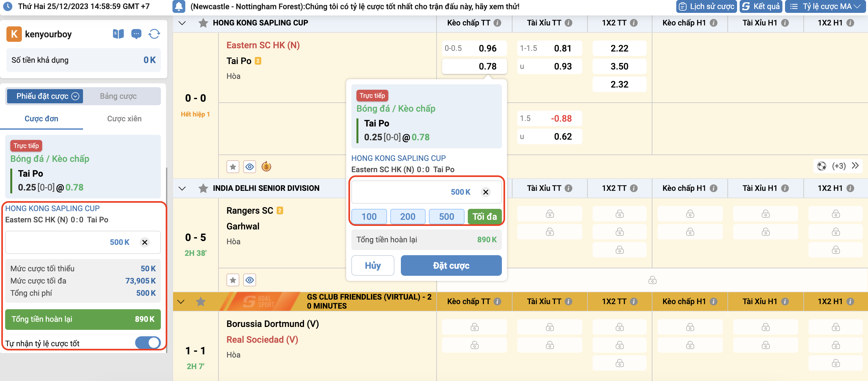Clear the 500 K amount in popup
The image size is (868, 381).
[x=485, y=192]
